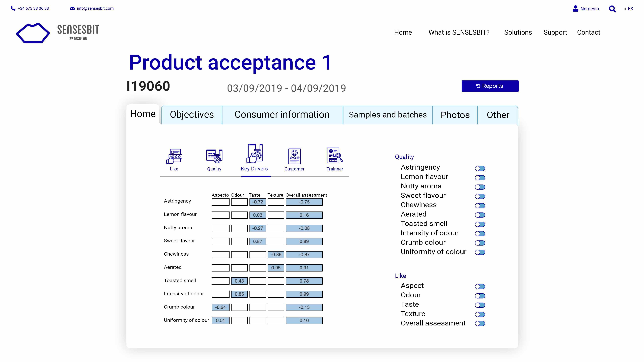This screenshot has width=644, height=362.
Task: Click the Nemesio user profile icon
Action: coord(575,9)
